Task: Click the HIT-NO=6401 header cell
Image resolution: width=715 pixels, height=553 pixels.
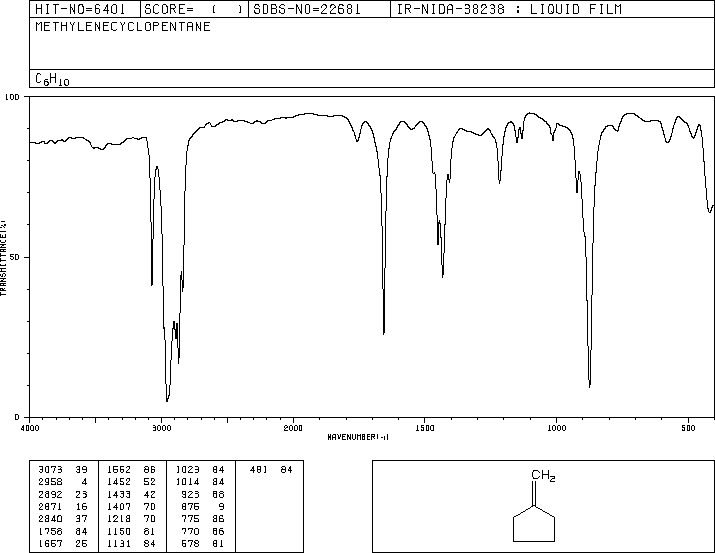Action: (85, 9)
